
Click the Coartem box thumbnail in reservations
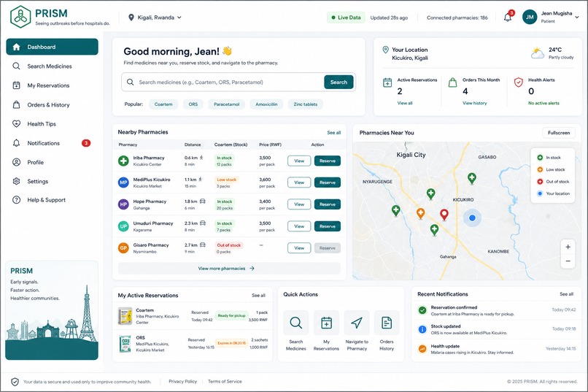pyautogui.click(x=125, y=316)
